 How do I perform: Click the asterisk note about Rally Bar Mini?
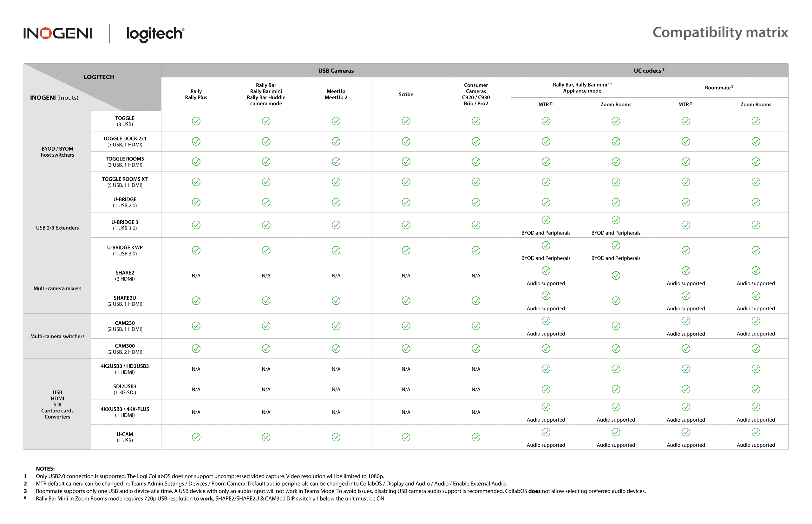point(210,498)
